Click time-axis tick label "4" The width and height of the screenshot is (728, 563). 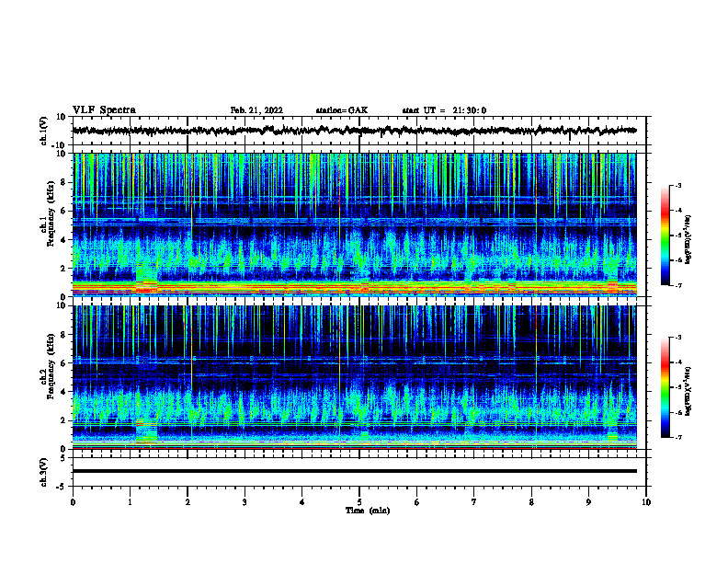point(302,502)
